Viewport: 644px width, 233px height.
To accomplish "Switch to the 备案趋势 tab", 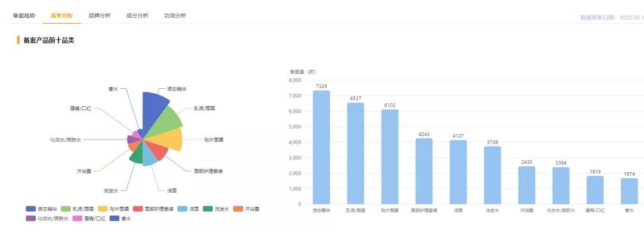I will pyautogui.click(x=24, y=15).
